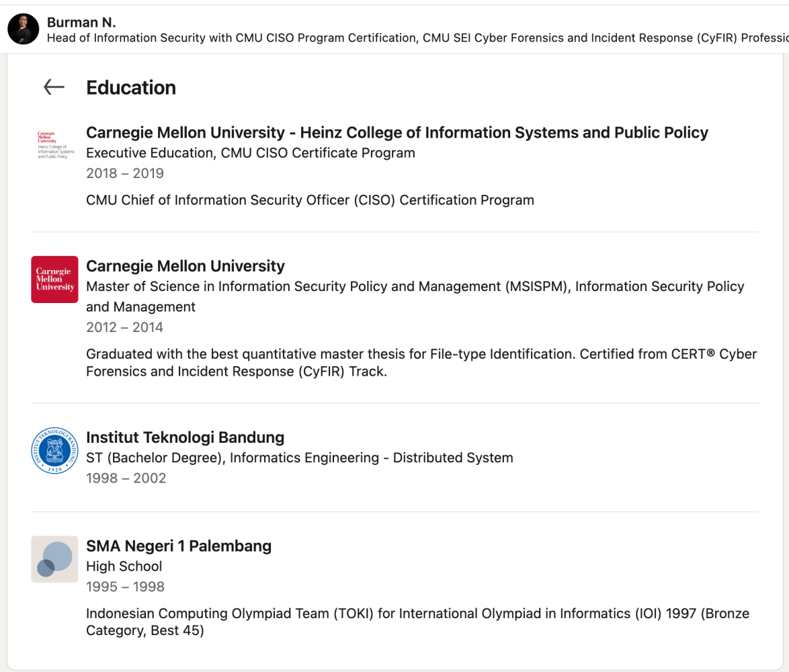The image size is (789, 672).
Task: Click the MSISPM degree description line
Action: tap(415, 296)
